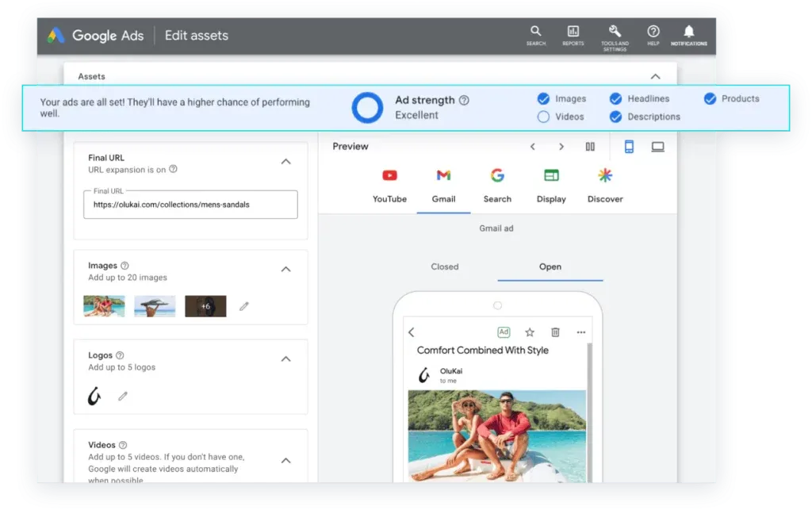Open Tools and Settings wrench icon
812x510 pixels.
click(x=615, y=32)
